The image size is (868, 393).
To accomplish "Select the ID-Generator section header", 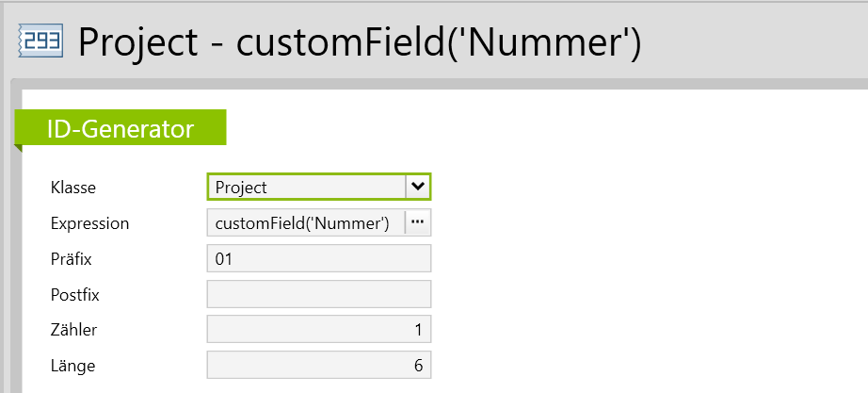I will [x=121, y=128].
